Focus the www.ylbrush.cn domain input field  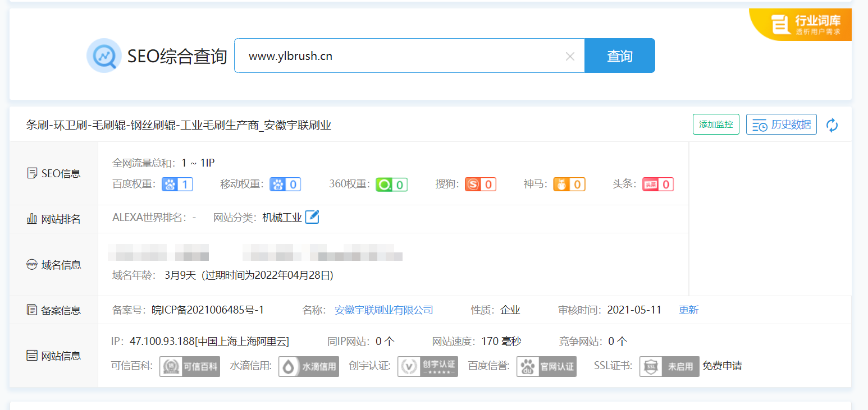(x=409, y=56)
